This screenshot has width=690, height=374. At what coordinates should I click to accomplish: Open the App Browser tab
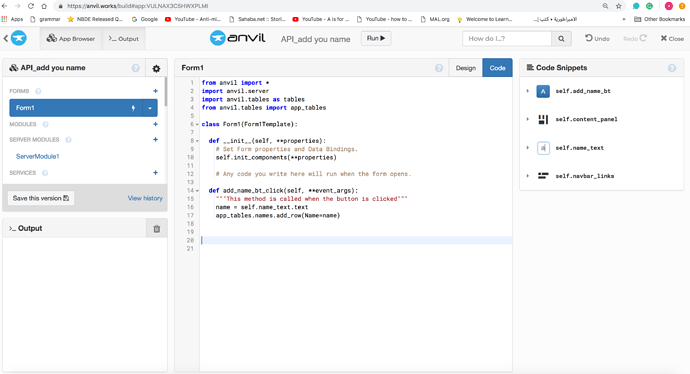pos(71,39)
